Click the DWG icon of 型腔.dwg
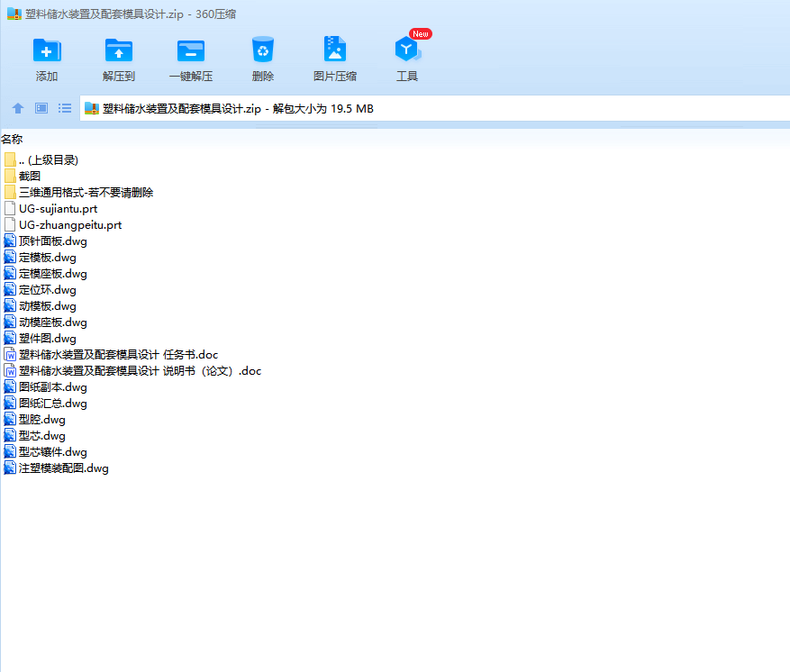 (10, 420)
